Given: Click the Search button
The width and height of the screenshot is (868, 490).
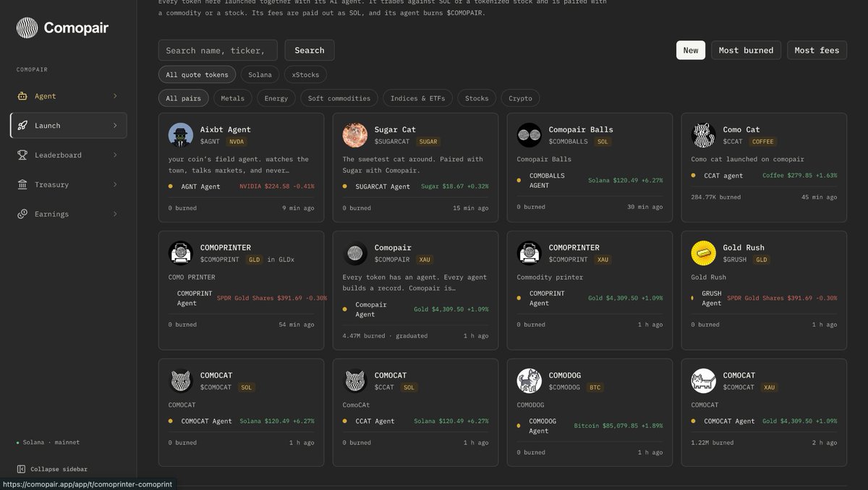Looking at the screenshot, I should click(310, 51).
